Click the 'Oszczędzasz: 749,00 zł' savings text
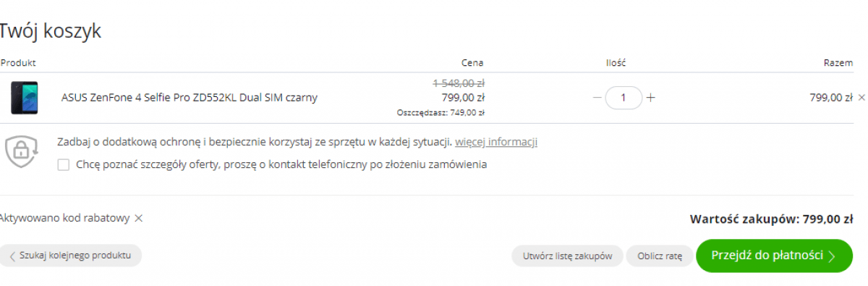This screenshot has width=868, height=286. [x=441, y=112]
